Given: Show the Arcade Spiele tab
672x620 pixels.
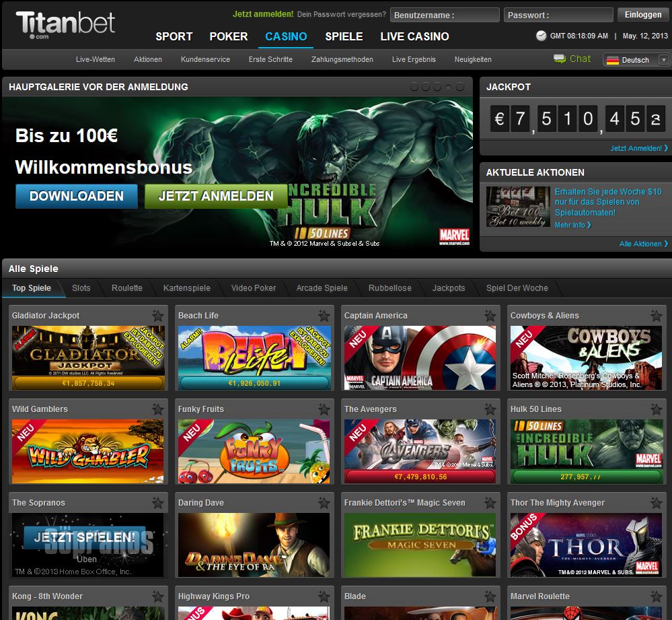Looking at the screenshot, I should pos(322,288).
